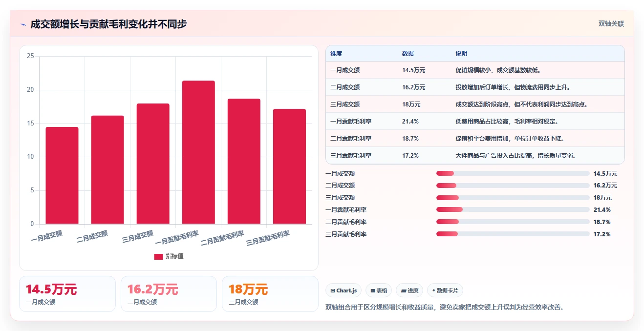Screen dimensions: 644x331
Task: Click the 17.2% value in the table
Action: point(410,156)
